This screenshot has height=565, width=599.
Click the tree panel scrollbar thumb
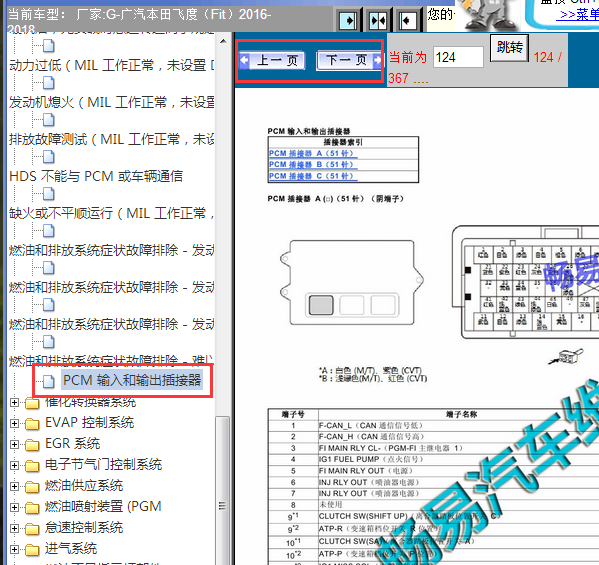[x=223, y=491]
